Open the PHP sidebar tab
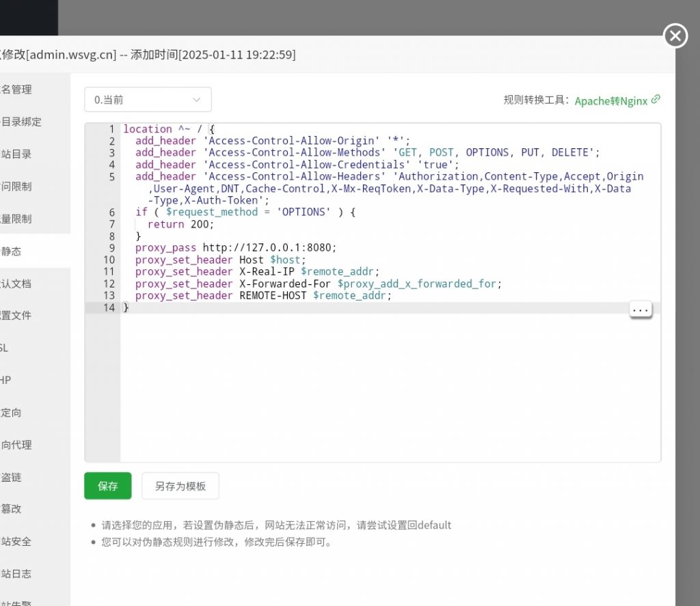Image resolution: width=700 pixels, height=606 pixels. point(6,380)
